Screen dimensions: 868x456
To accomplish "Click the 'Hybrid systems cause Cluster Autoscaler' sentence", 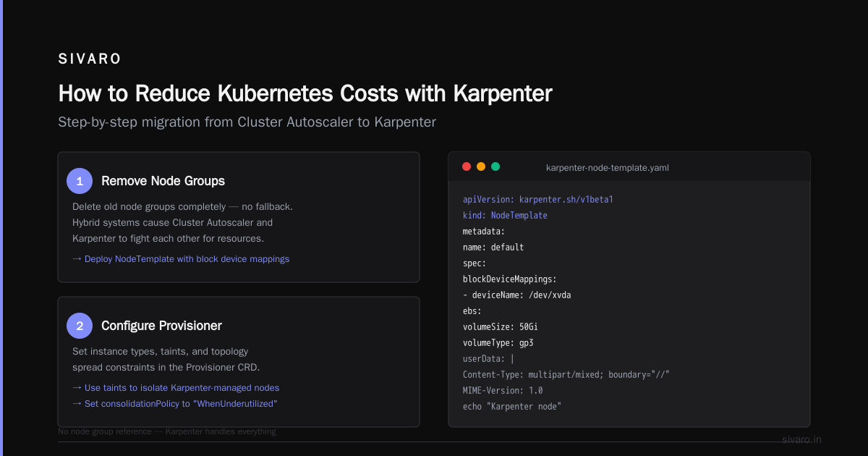I will (x=173, y=222).
